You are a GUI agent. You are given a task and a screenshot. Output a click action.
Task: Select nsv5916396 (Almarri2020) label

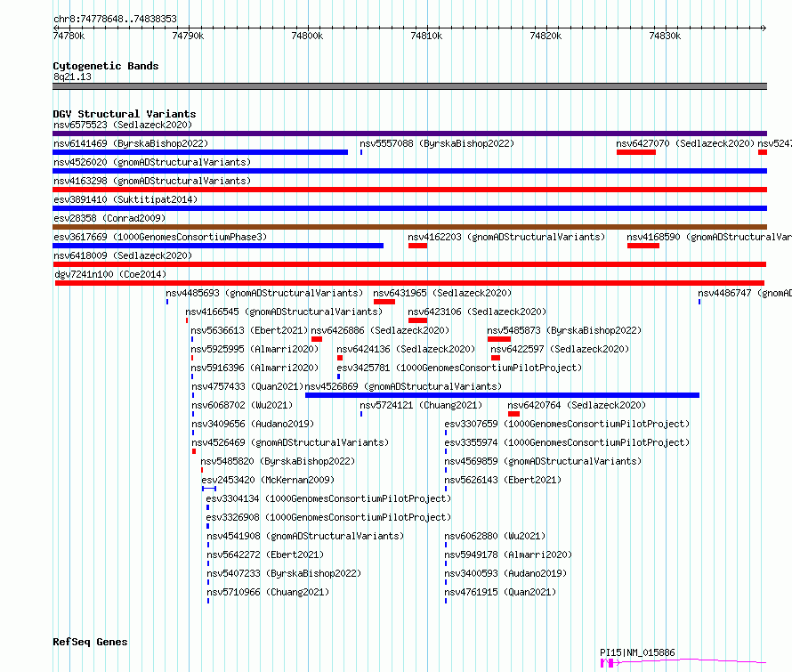[x=255, y=368]
